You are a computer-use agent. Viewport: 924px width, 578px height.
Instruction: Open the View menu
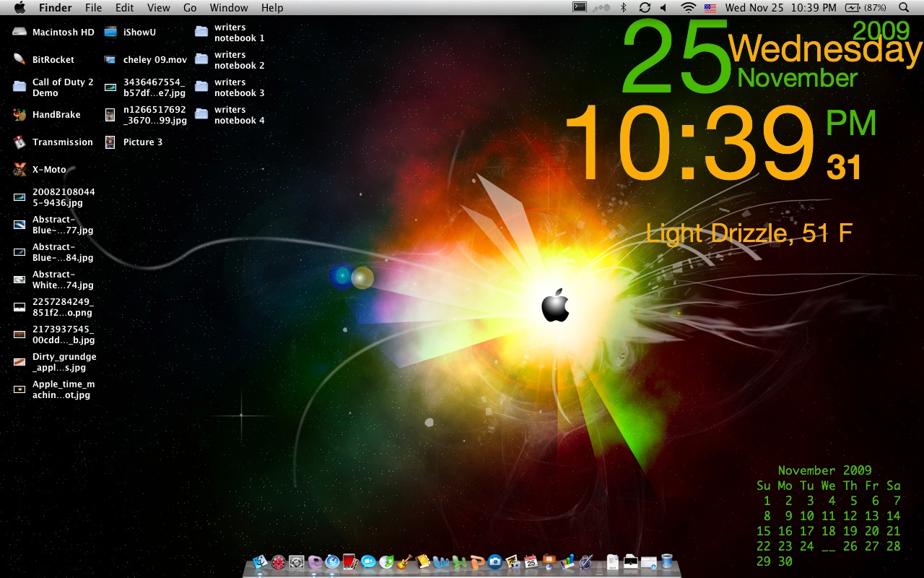[158, 7]
